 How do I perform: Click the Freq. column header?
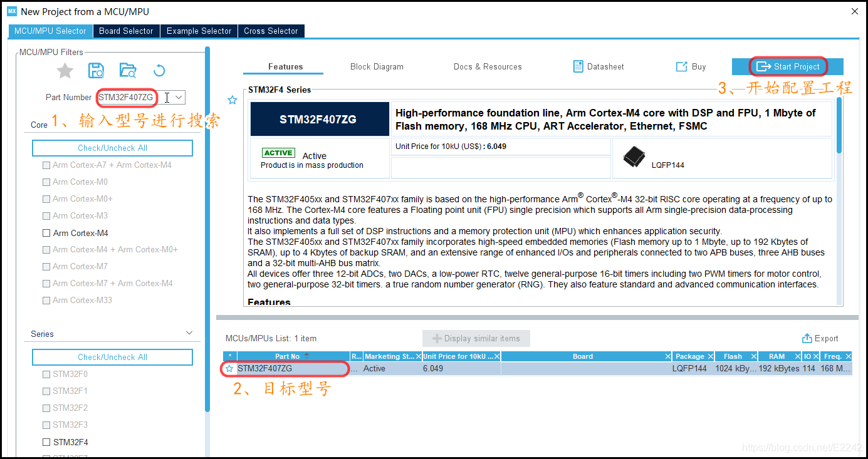pyautogui.click(x=836, y=356)
